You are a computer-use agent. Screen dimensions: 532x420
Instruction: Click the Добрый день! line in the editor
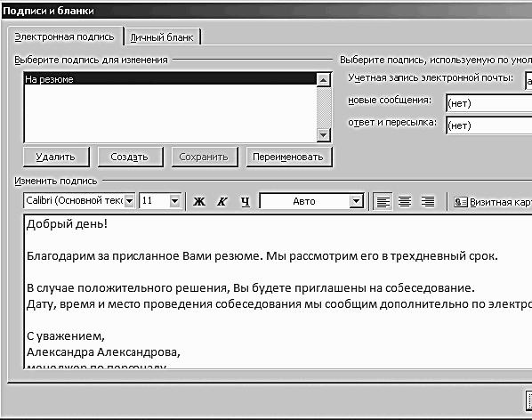(x=68, y=224)
